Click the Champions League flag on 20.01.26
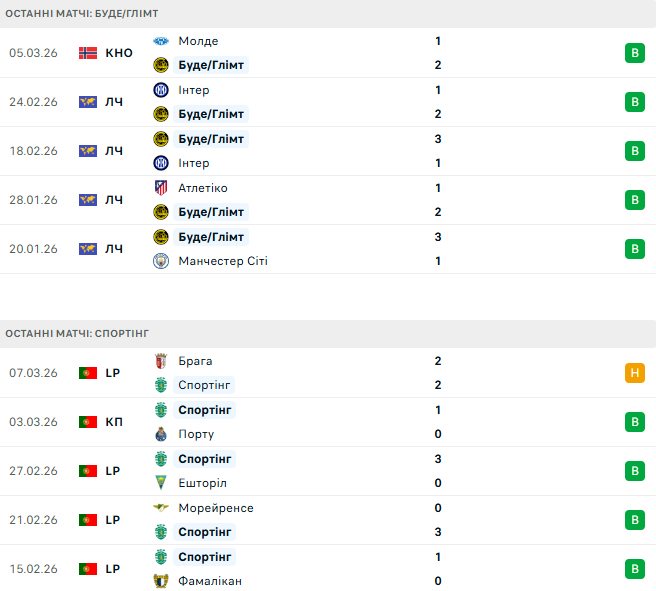Screen dimensions: 656x591 (x=87, y=249)
